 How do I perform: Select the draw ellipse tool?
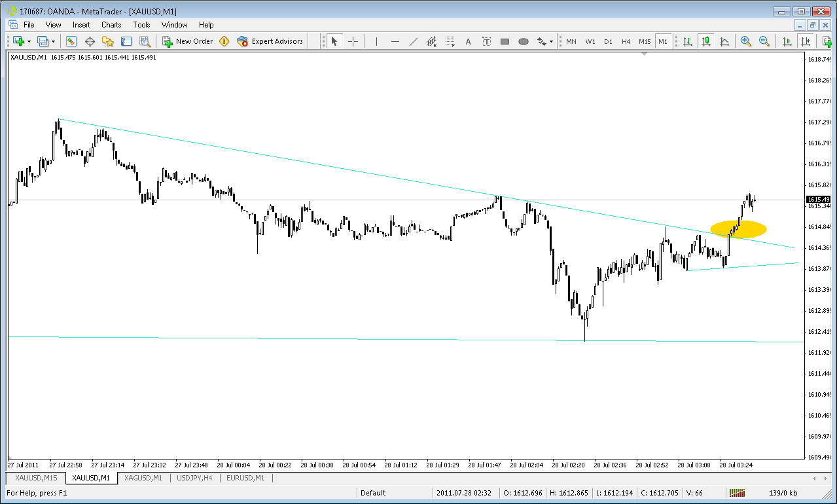(x=524, y=41)
